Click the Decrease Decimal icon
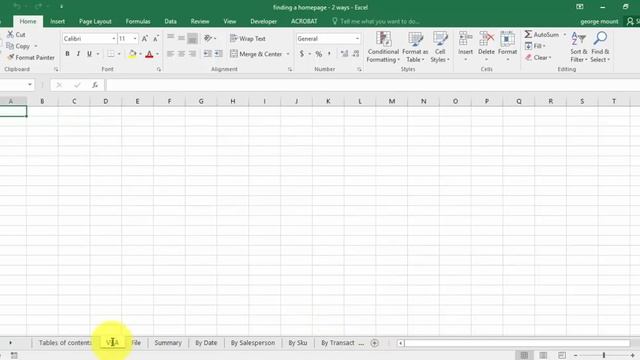The width and height of the screenshot is (640, 360). 356,54
